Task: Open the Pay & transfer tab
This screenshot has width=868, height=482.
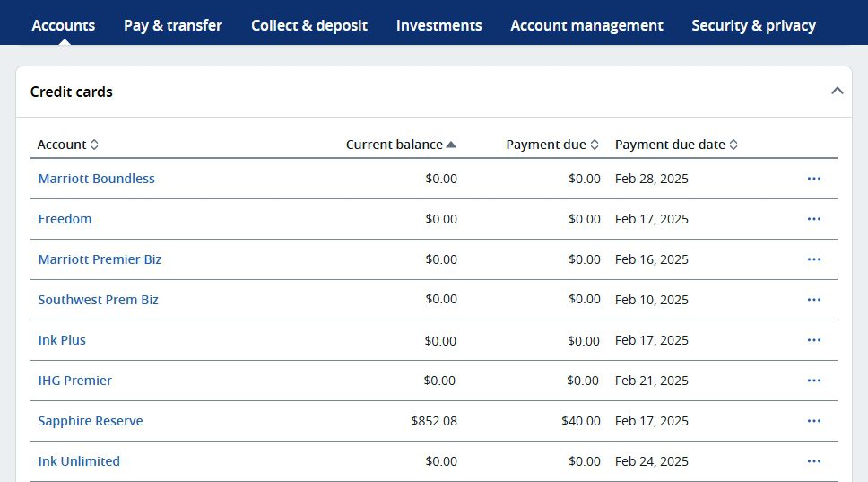Action: point(173,25)
